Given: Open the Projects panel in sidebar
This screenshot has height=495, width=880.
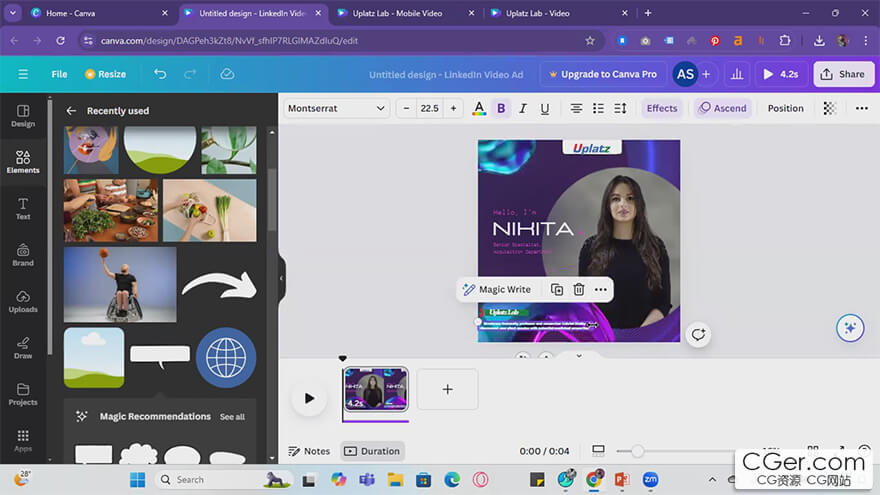Looking at the screenshot, I should 23,395.
